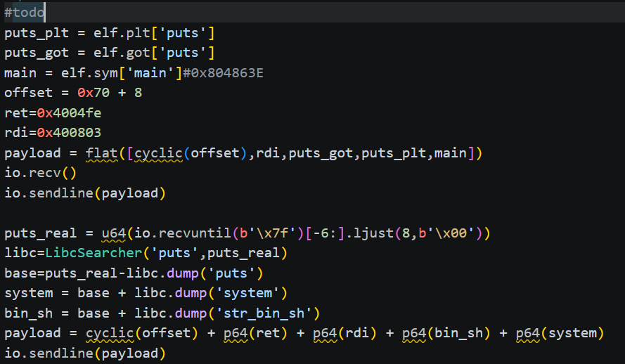The image size is (625, 364).
Task: Click the 'flat' function call
Action: pyautogui.click(x=102, y=153)
